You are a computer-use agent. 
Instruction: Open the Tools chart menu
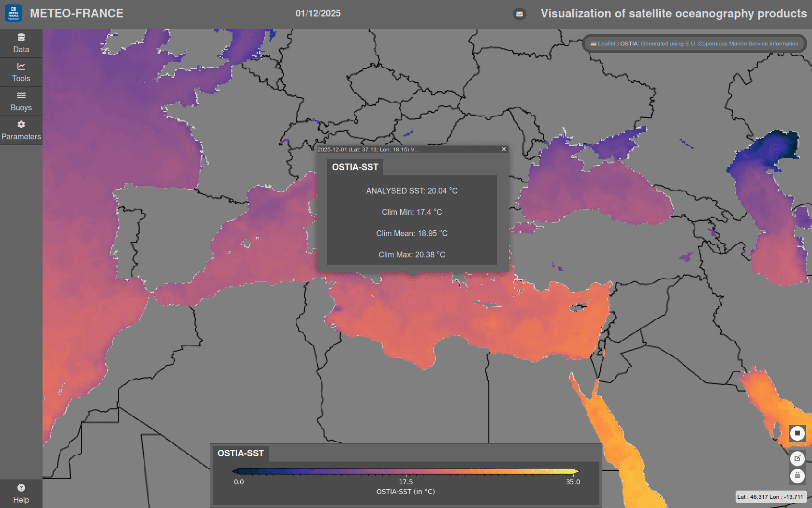[x=21, y=73]
